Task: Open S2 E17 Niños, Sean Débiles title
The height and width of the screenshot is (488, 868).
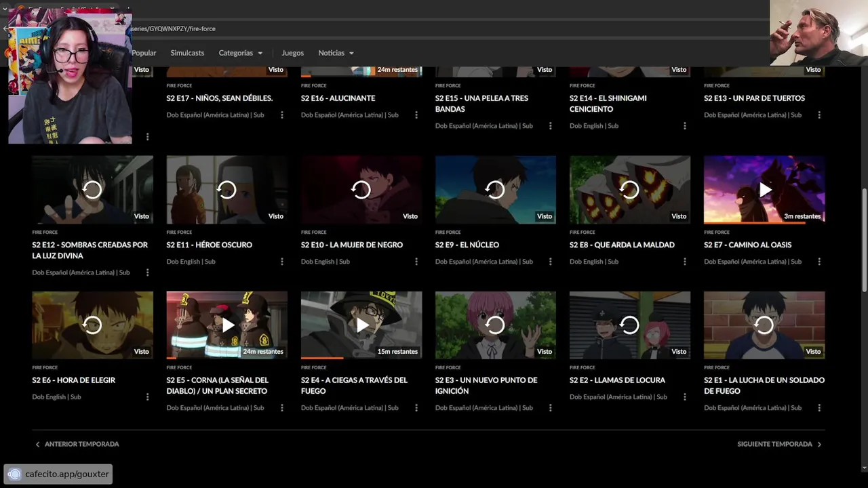Action: (x=220, y=98)
